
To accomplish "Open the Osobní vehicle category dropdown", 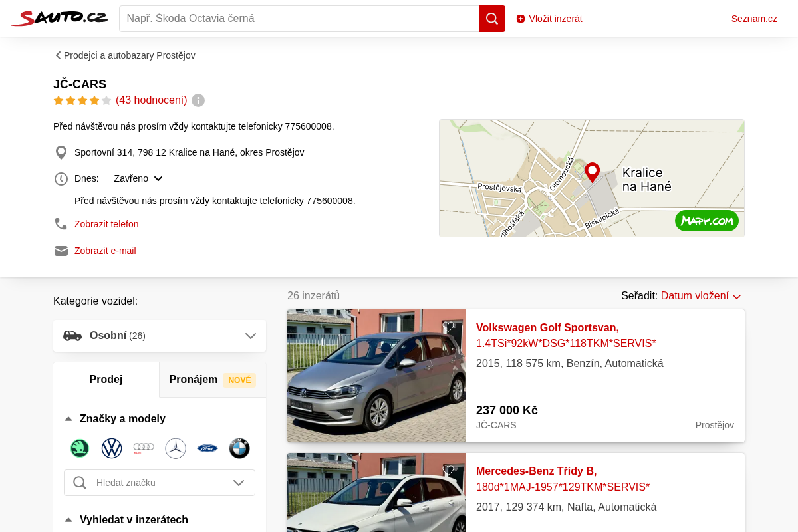I will tap(160, 336).
